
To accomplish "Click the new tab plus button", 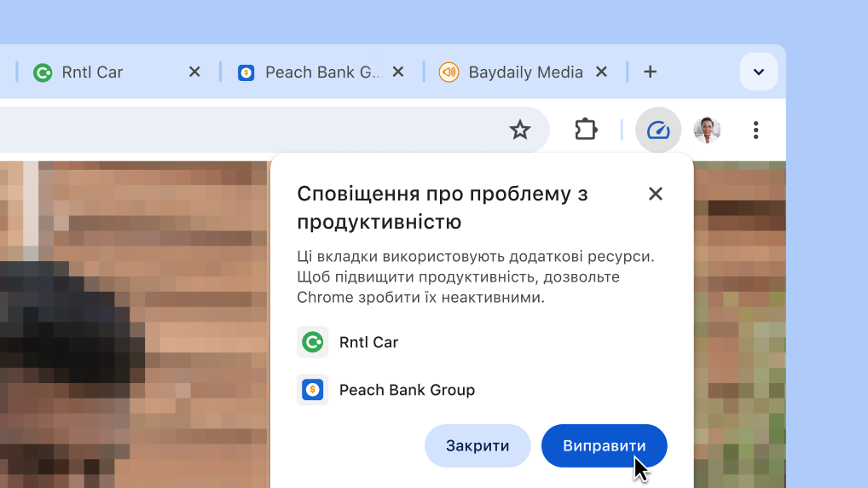I will click(650, 72).
